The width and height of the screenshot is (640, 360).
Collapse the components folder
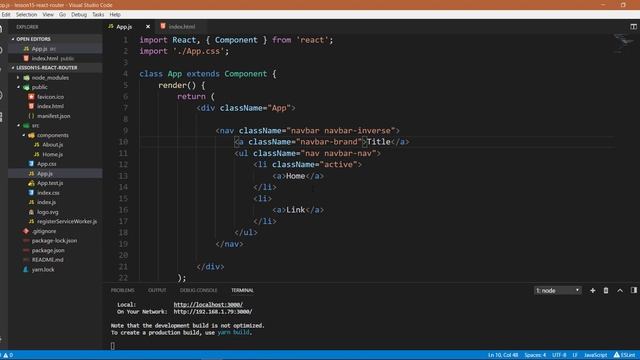[53, 135]
